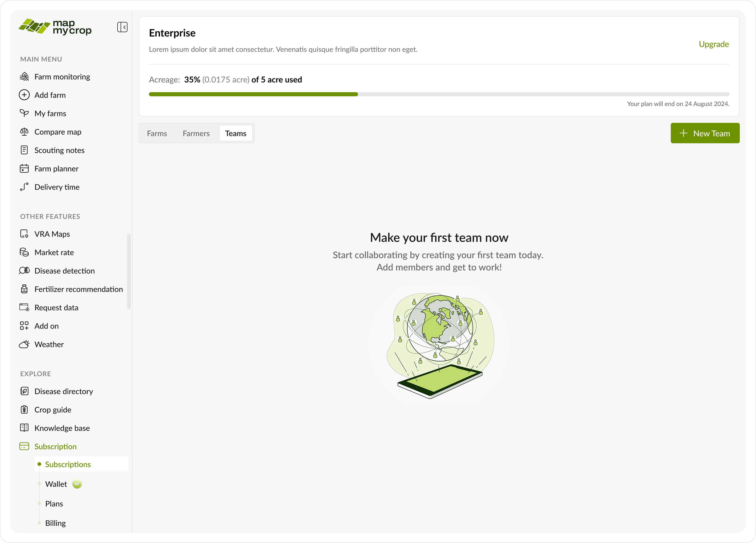The width and height of the screenshot is (756, 543).
Task: Switch to the Farmers tab
Action: (196, 133)
